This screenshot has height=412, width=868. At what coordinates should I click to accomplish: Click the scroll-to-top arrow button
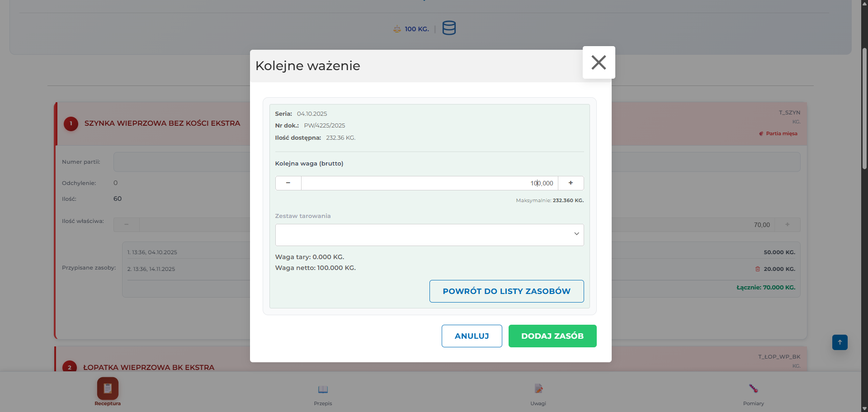coord(840,342)
